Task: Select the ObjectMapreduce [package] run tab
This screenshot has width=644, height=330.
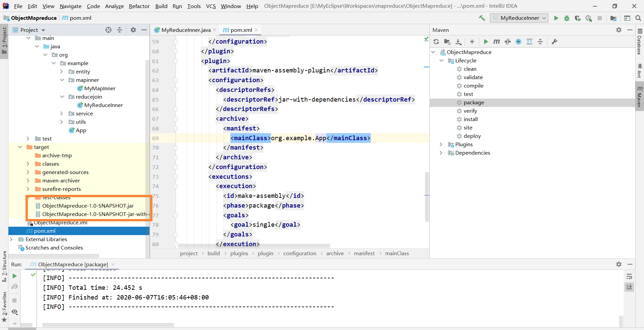Action: coord(73,264)
